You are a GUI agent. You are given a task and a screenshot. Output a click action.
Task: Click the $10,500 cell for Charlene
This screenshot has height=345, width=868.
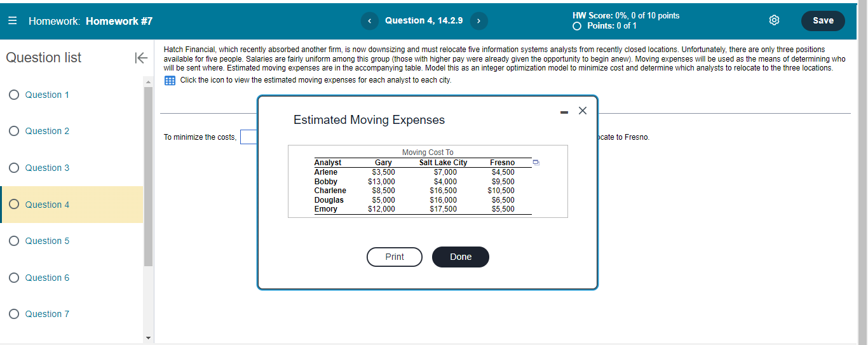(x=501, y=191)
